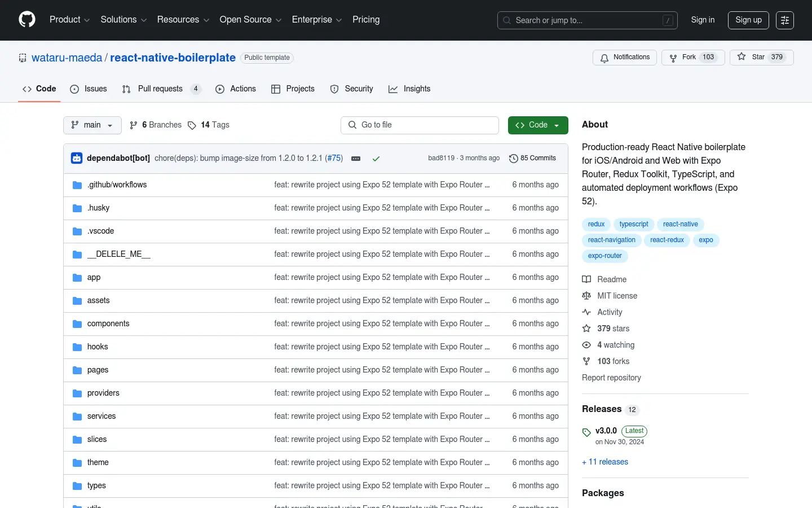Expand the Product menu
The width and height of the screenshot is (812, 508).
[x=69, y=20]
